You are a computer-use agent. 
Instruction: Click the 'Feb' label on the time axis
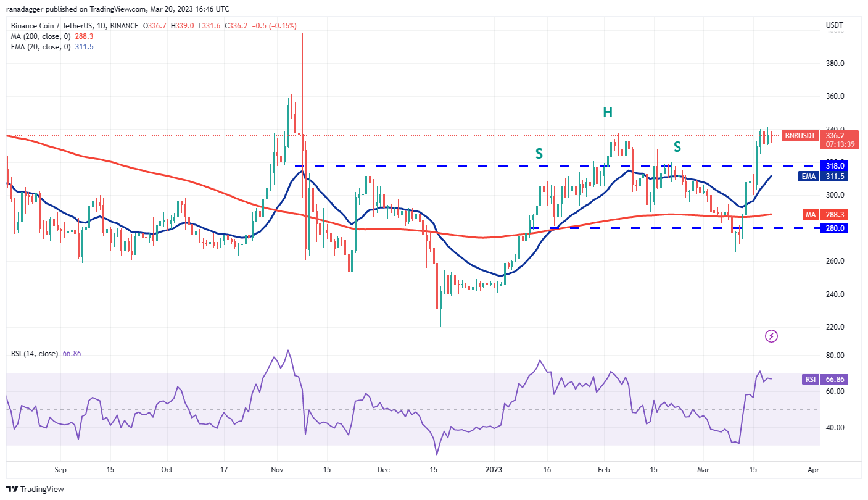(604, 469)
